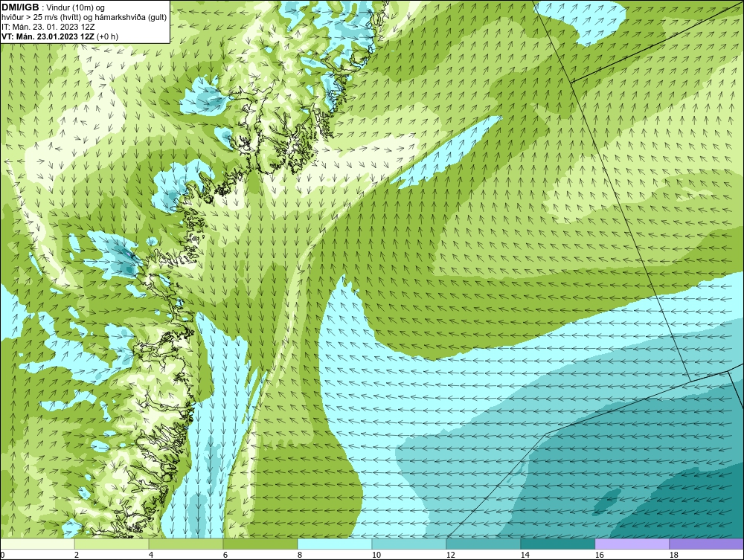Click the 14–16 m/s dark teal swatch
744x560 pixels.
[557, 544]
